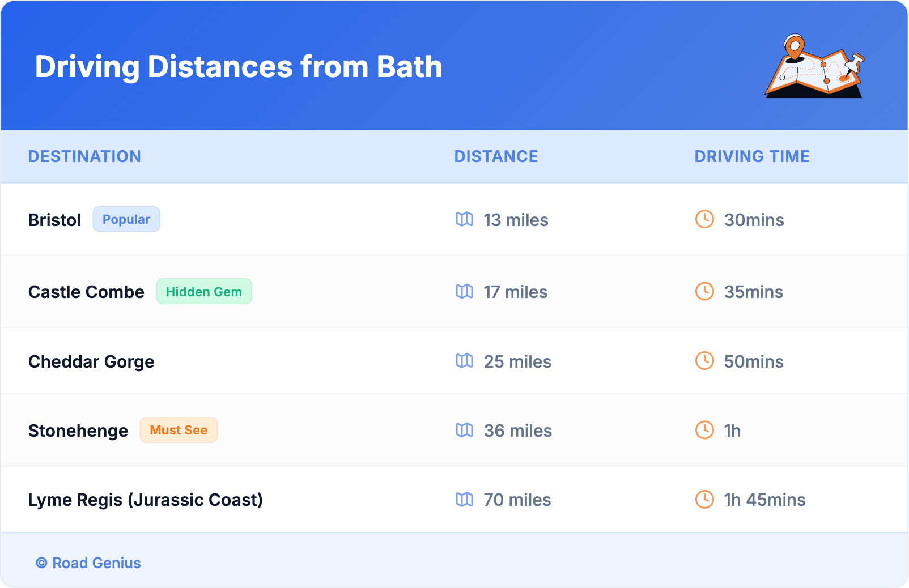
Task: Click the Distance column header
Action: 496,156
